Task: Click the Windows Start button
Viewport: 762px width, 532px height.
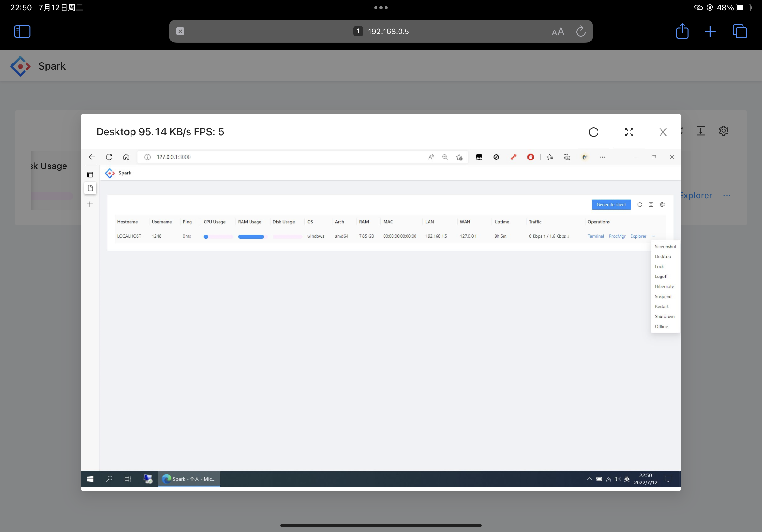Action: click(90, 479)
